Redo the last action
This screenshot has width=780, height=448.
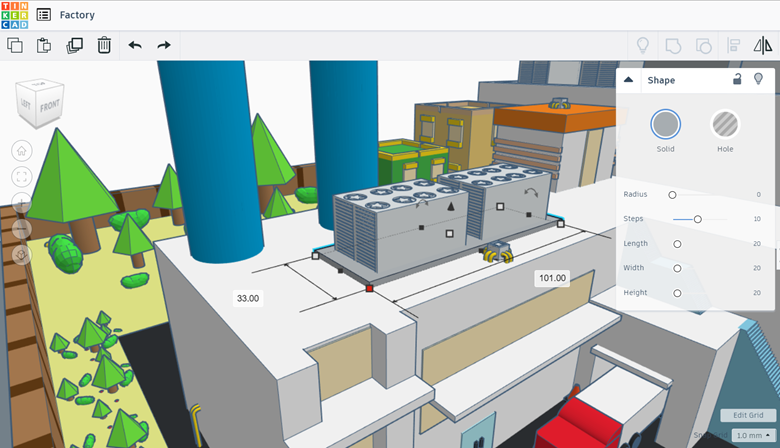coord(164,45)
